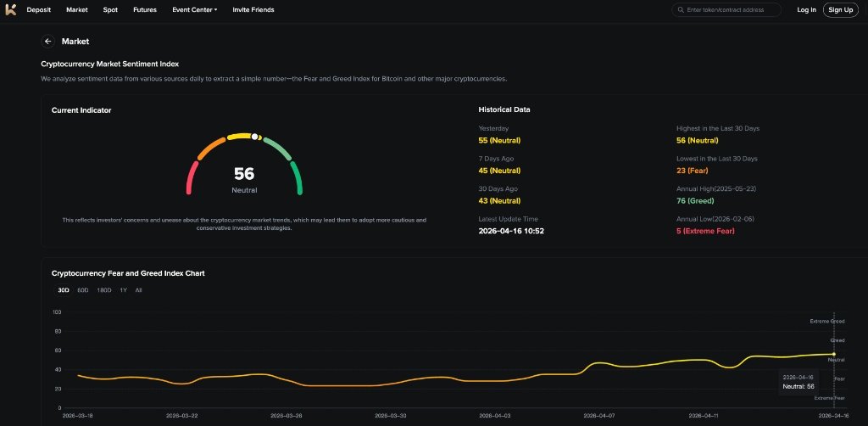Expand the Event Center dropdown
Image resolution: width=868 pixels, height=426 pixels.
point(195,10)
